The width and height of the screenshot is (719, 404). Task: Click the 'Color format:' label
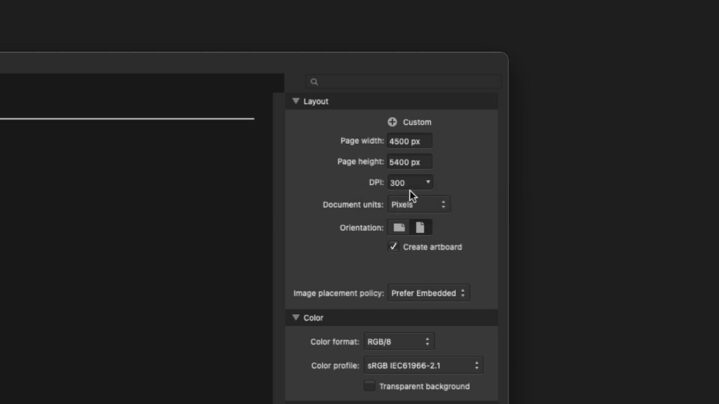point(335,342)
